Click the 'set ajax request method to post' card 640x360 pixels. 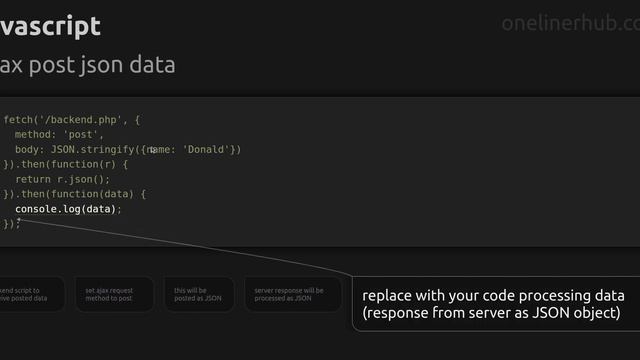(114, 294)
